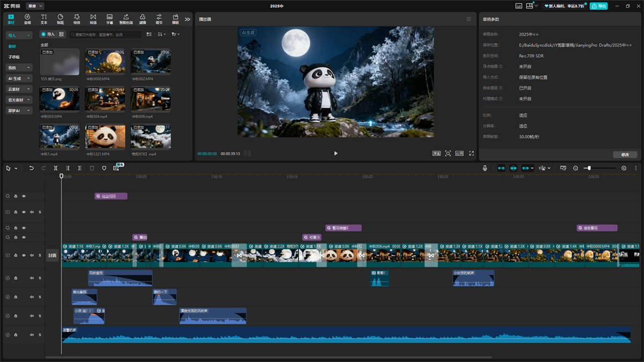Click the 封面 cover button
Image resolution: width=644 pixels, height=362 pixels.
tap(52, 256)
